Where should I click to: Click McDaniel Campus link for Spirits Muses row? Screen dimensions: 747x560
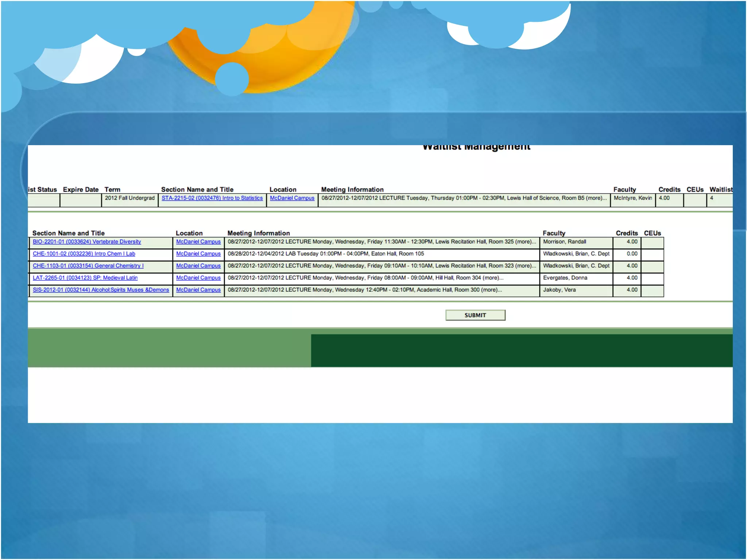click(198, 290)
